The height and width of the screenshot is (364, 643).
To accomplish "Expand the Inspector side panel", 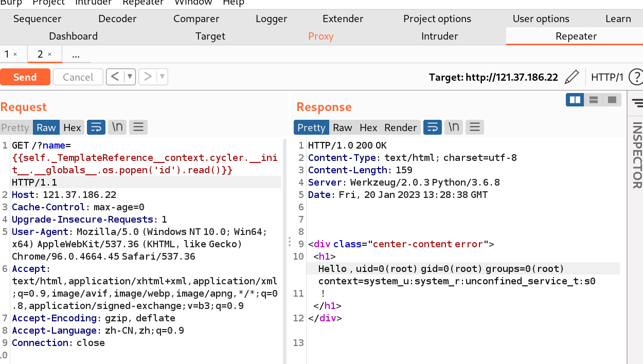I will tap(637, 155).
